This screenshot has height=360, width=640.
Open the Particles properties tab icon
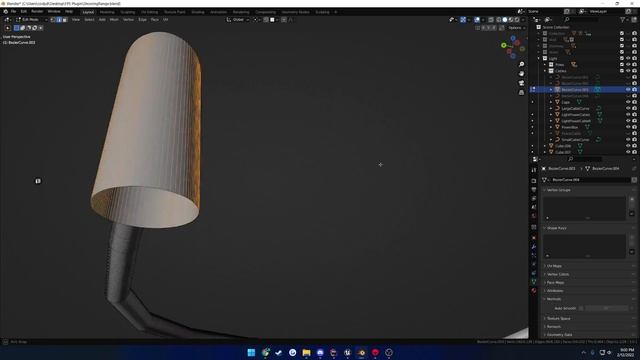[x=534, y=256]
